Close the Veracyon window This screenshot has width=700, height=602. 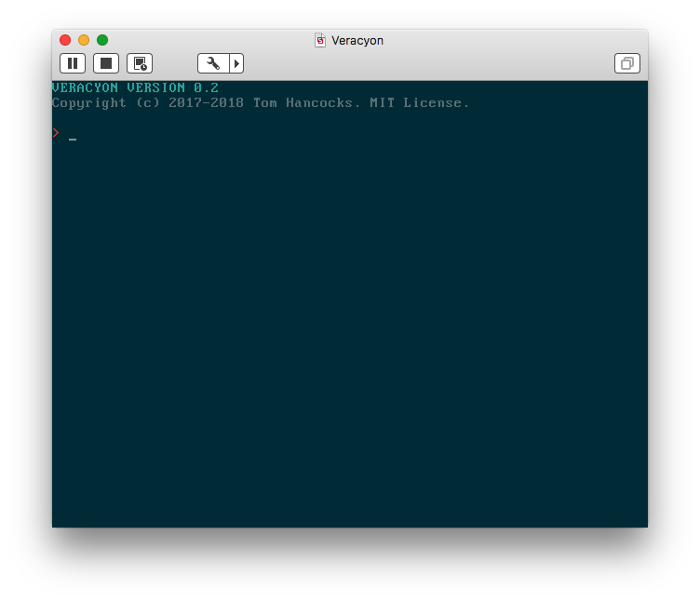[x=65, y=40]
